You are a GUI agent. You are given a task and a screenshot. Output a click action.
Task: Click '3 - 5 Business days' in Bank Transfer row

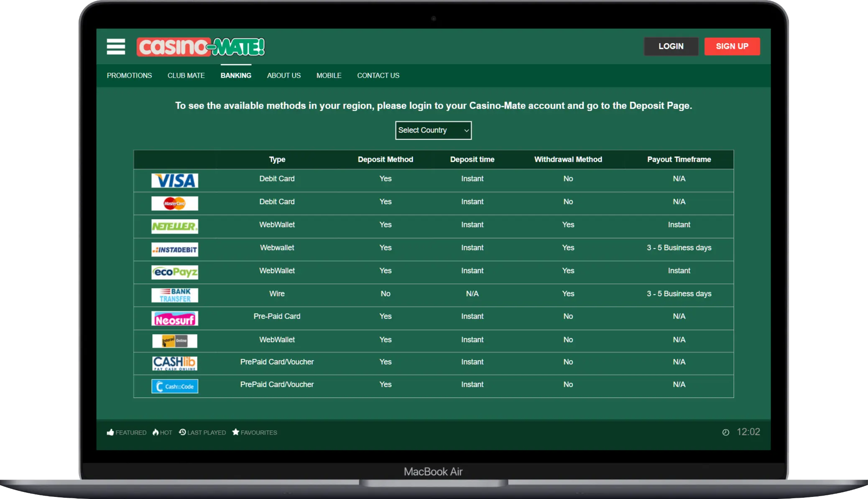tap(679, 294)
